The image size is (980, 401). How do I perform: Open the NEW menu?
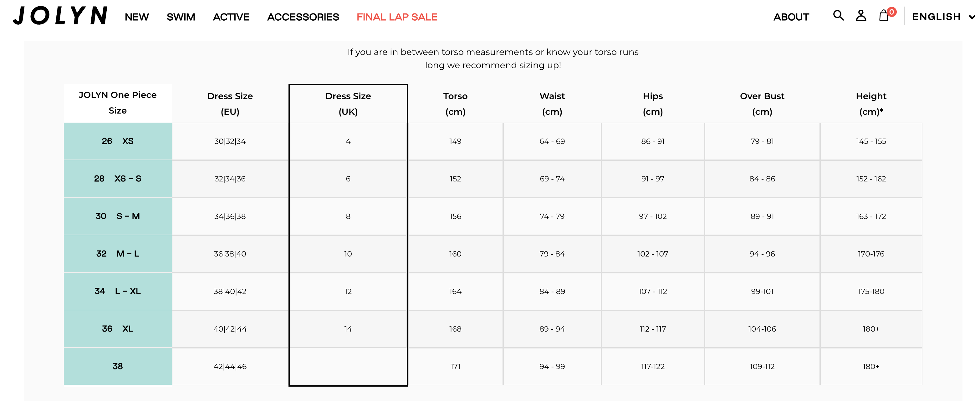[136, 17]
